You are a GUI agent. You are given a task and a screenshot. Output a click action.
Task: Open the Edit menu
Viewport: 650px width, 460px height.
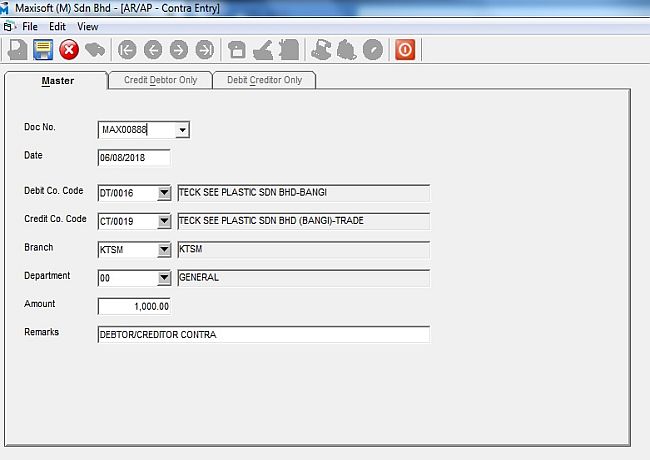click(x=57, y=27)
